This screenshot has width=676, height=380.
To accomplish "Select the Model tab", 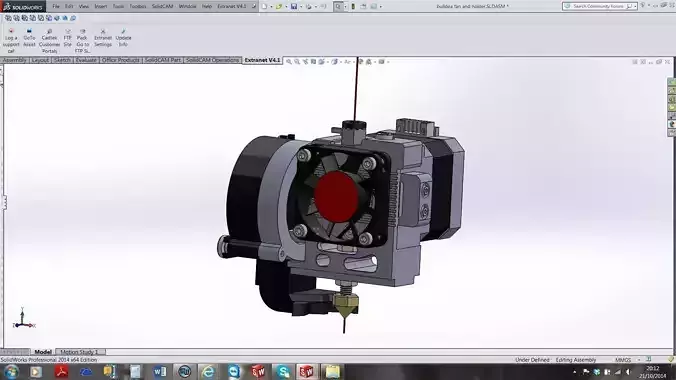I will [43, 352].
